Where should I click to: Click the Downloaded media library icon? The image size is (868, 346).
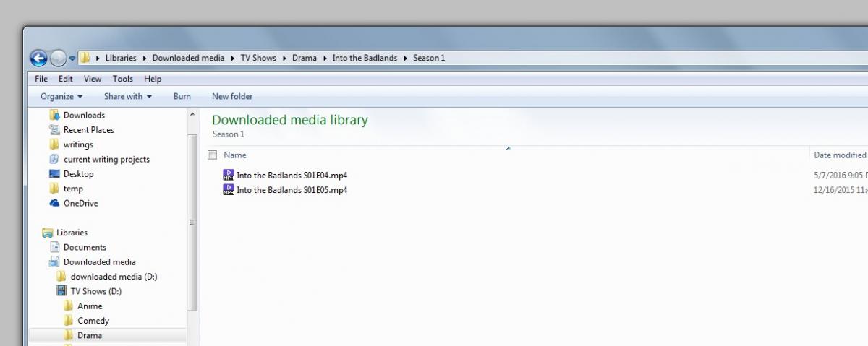54,261
